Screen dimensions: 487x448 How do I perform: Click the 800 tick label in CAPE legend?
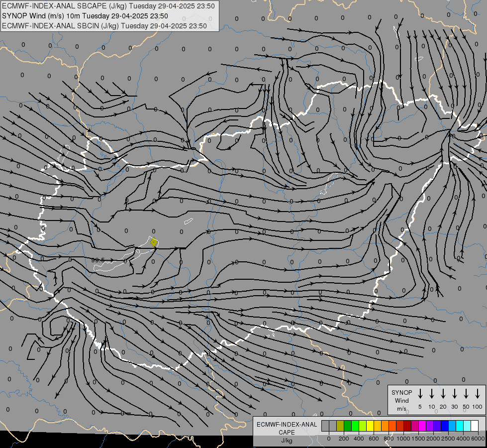point(389,439)
